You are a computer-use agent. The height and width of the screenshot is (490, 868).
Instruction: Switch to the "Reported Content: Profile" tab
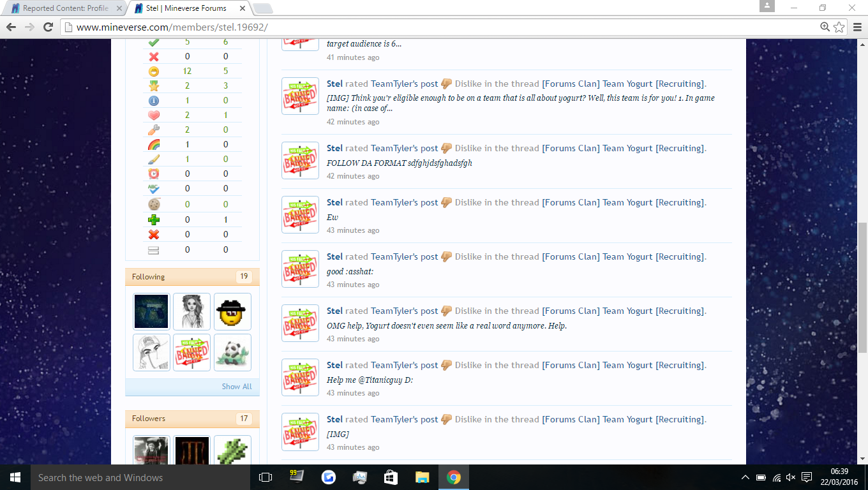(65, 8)
